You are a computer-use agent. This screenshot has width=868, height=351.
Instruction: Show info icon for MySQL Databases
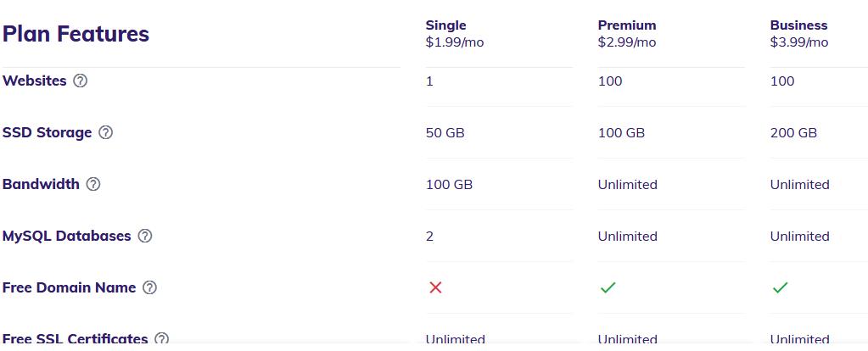tap(145, 236)
